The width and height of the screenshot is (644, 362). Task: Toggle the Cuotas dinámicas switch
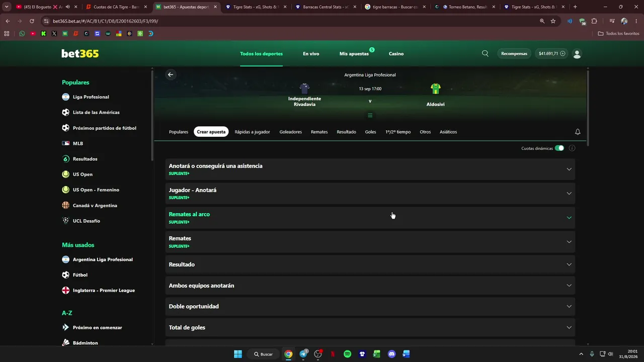[559, 148]
